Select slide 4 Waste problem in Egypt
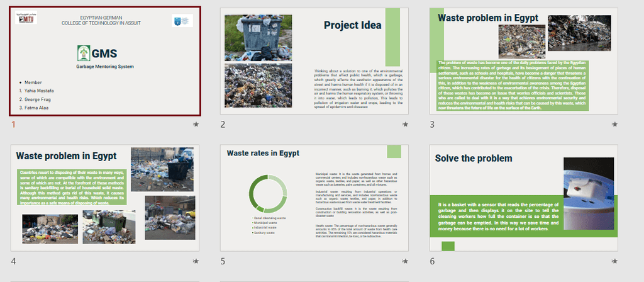Image resolution: width=644 pixels, height=282 pixels. pos(105,198)
